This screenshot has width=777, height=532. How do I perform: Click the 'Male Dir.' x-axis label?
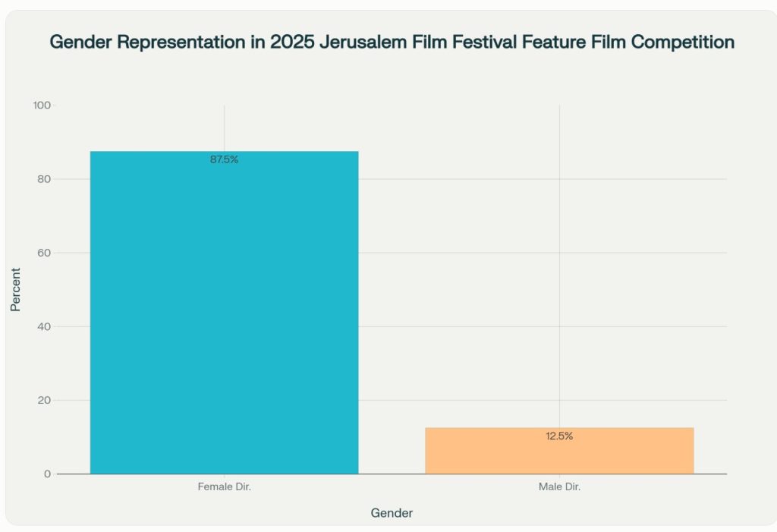coord(559,486)
